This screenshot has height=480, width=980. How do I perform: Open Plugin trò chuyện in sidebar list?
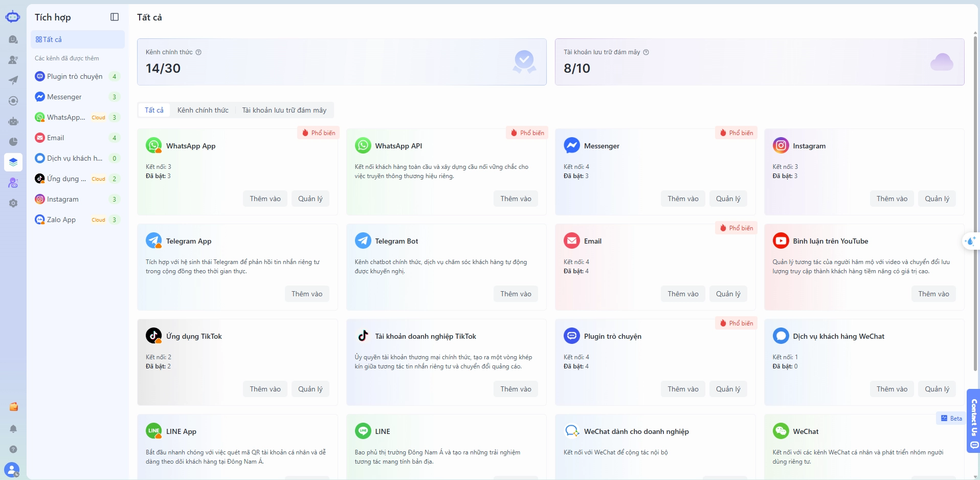pyautogui.click(x=78, y=76)
